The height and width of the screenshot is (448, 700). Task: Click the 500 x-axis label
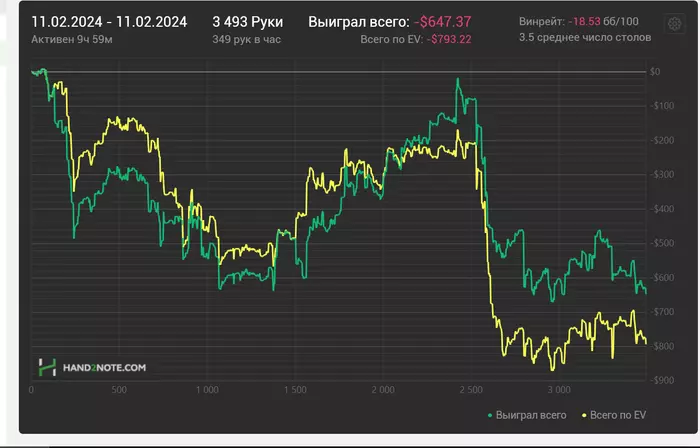tap(119, 390)
